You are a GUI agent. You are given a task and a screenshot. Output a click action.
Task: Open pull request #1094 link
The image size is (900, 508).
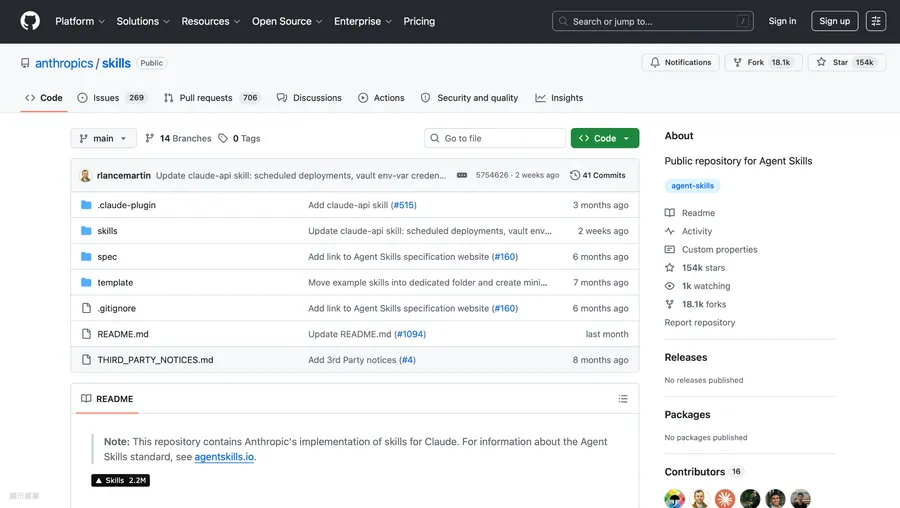tap(410, 334)
